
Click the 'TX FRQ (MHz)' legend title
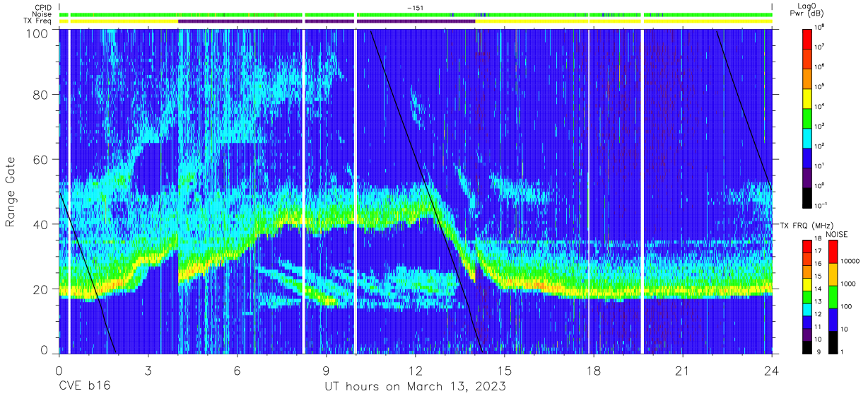[x=807, y=225]
